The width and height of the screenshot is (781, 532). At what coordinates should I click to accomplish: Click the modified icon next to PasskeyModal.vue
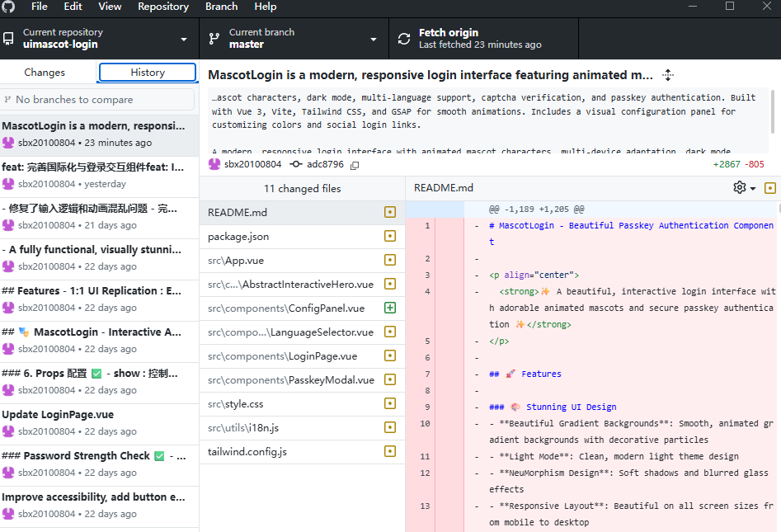(x=390, y=379)
